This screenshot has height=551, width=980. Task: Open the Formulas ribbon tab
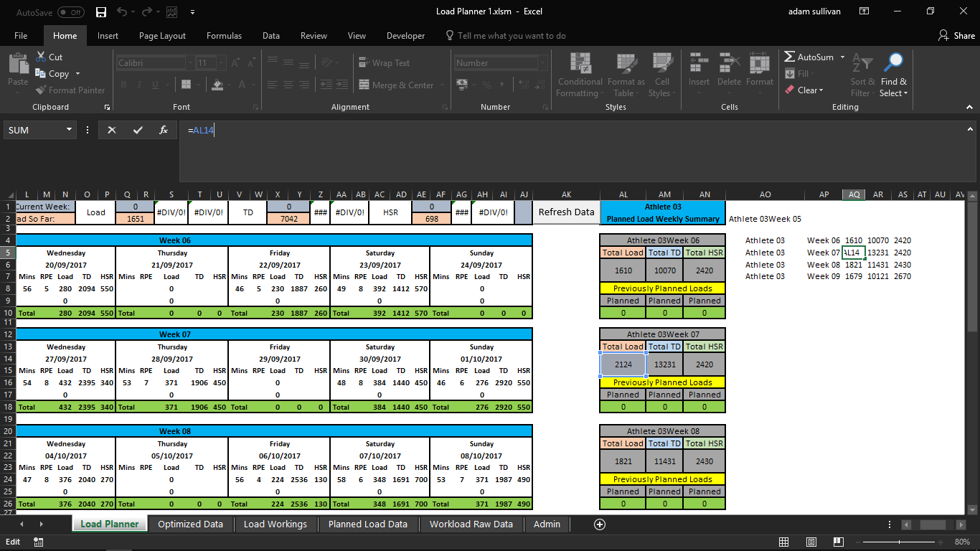pos(224,36)
